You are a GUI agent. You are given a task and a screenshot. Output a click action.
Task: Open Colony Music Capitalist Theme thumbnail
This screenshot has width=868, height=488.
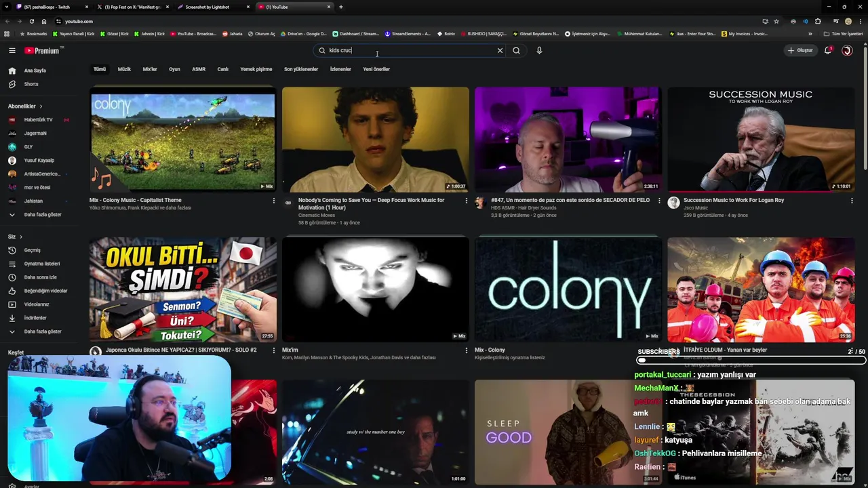(x=183, y=140)
